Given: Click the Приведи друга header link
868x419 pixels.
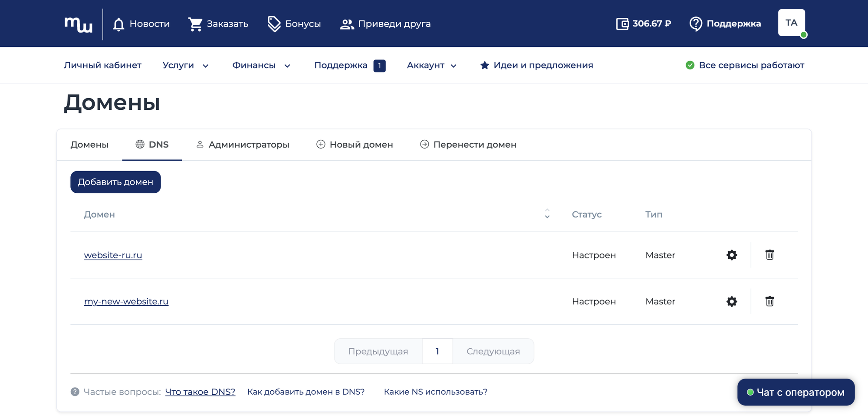Looking at the screenshot, I should 395,24.
